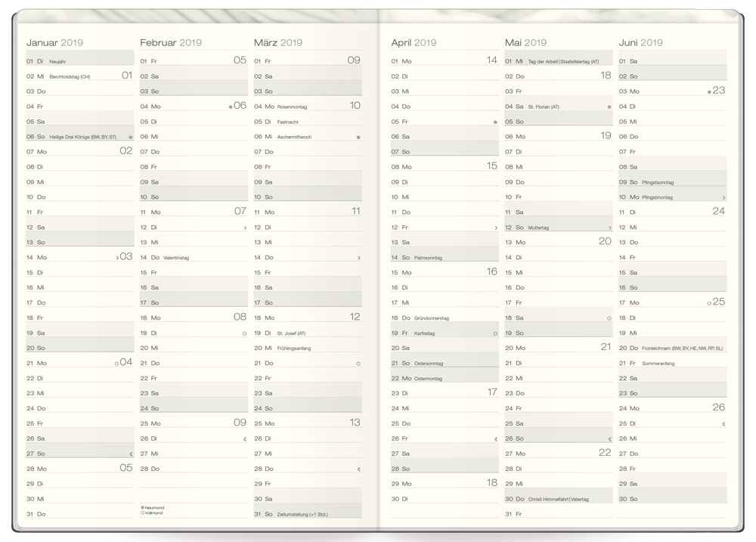Open the Rosenmontag entry in March
This screenshot has width=756, height=542.
point(292,107)
